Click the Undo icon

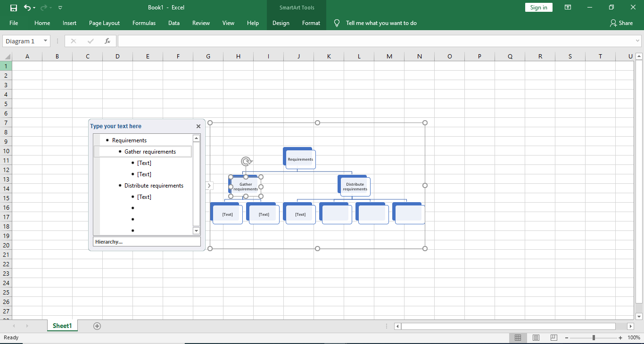tap(27, 8)
